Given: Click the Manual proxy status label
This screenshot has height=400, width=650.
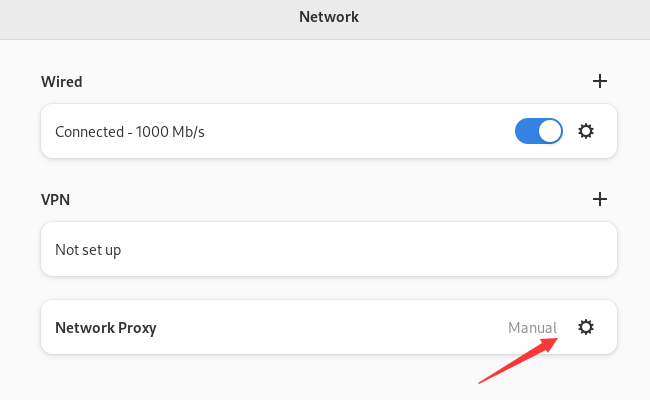Looking at the screenshot, I should tap(532, 328).
